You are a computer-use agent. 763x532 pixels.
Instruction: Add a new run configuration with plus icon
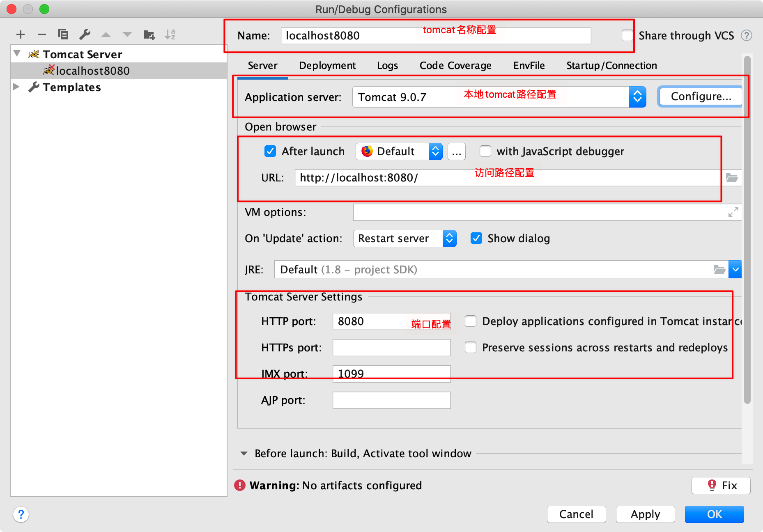(x=21, y=34)
